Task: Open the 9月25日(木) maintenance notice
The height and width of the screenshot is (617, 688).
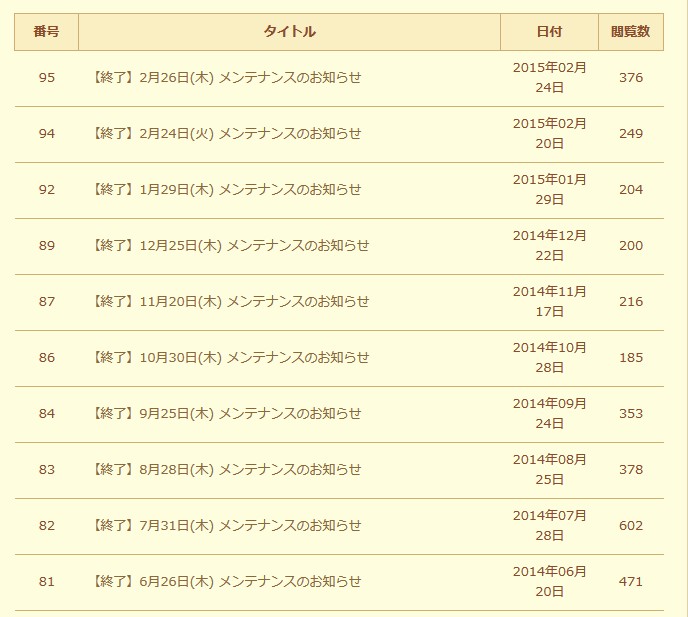Action: tap(226, 414)
